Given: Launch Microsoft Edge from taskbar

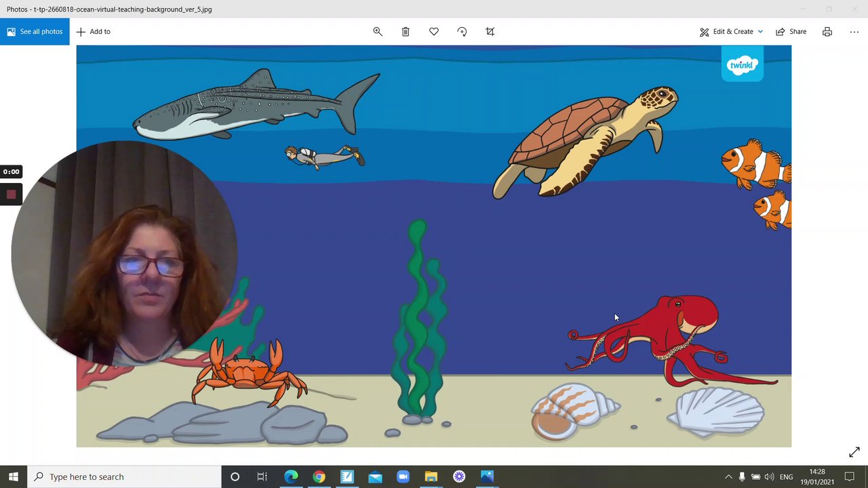Looking at the screenshot, I should coord(291,476).
